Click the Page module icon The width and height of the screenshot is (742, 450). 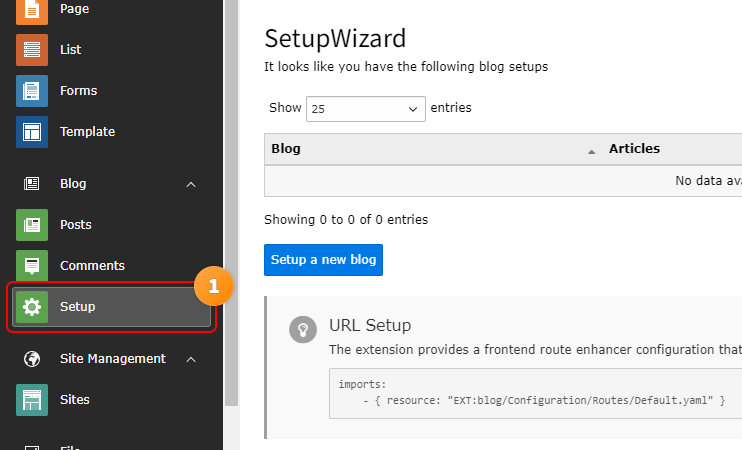tap(32, 10)
